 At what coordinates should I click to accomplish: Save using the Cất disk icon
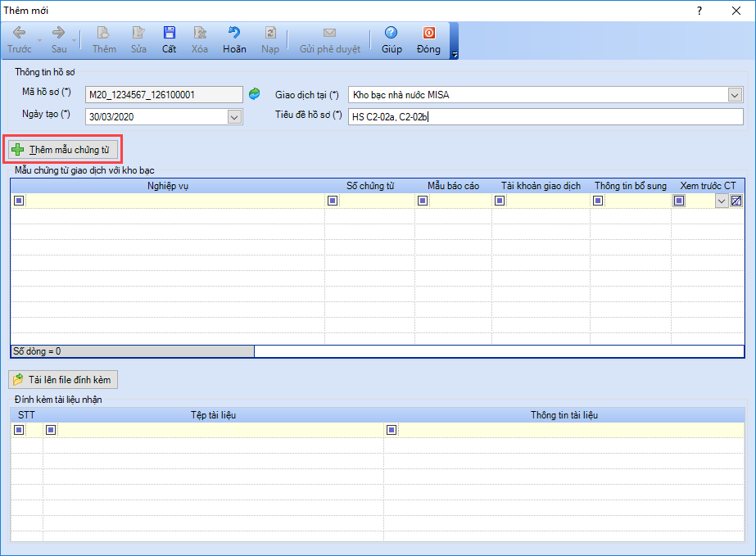[x=170, y=33]
